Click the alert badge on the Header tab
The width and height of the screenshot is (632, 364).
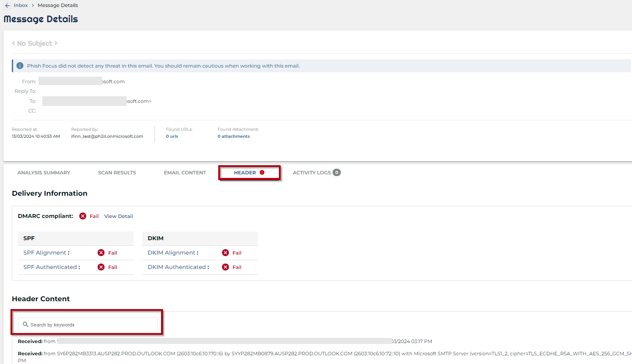coord(262,172)
